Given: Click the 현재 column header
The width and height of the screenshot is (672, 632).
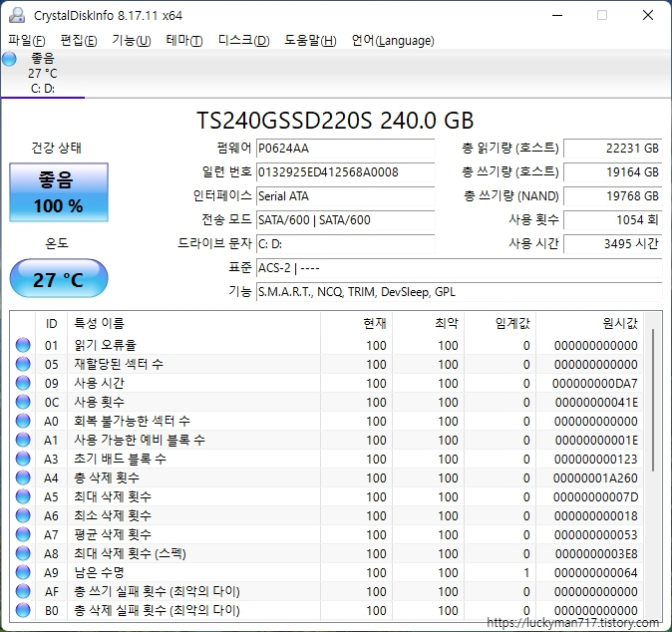Looking at the screenshot, I should pos(356,324).
